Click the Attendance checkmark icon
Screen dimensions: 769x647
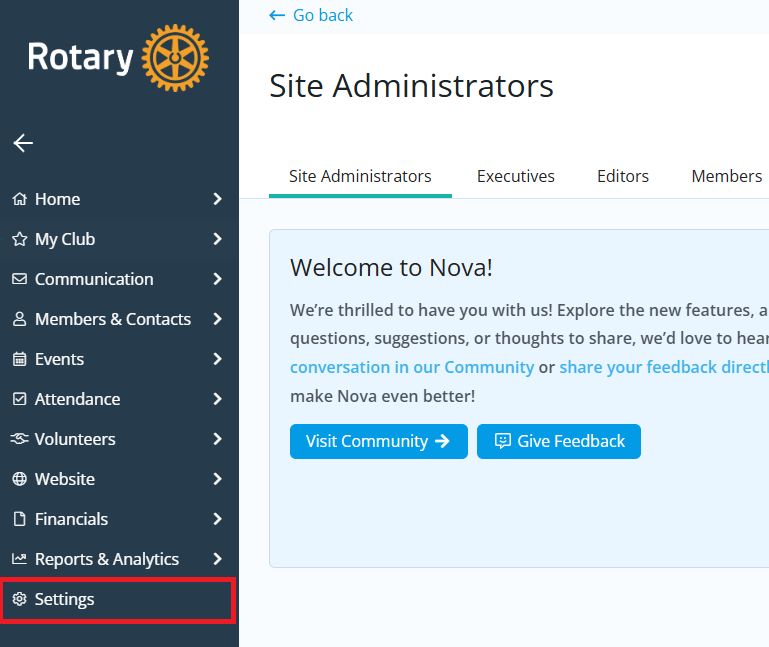tap(20, 399)
